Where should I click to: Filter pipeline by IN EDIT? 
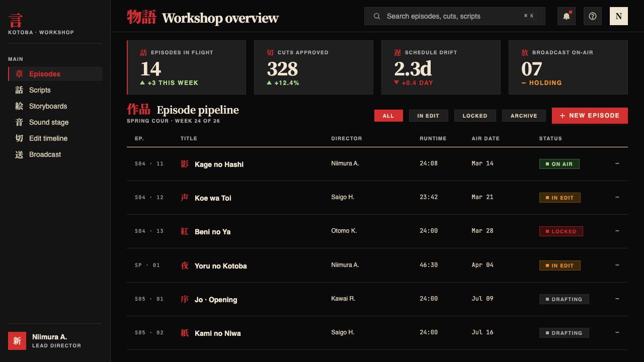tap(428, 116)
